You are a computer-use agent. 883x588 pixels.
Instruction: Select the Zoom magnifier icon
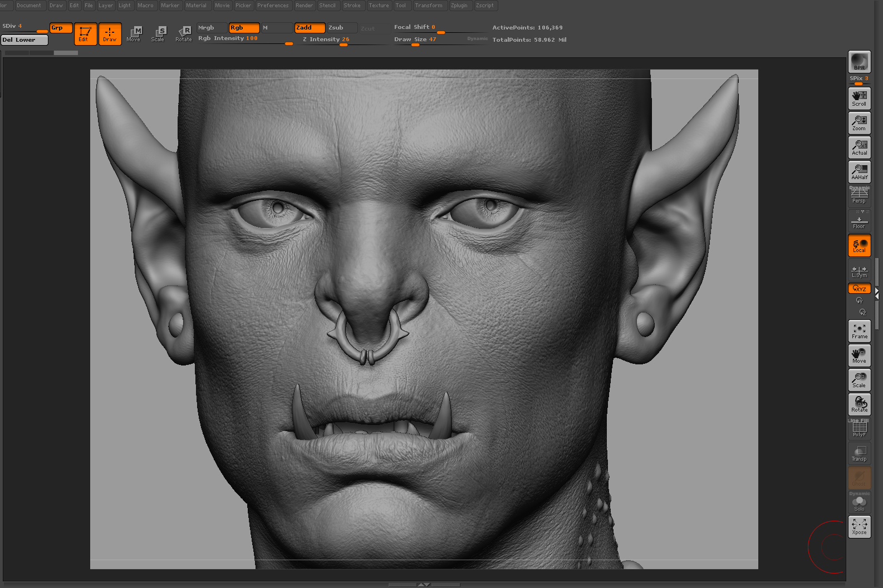(x=859, y=123)
